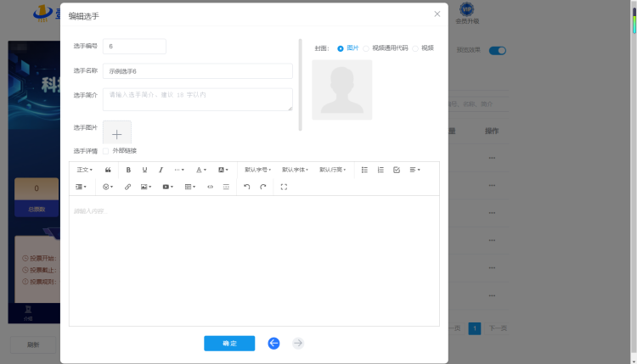This screenshot has height=364, width=637.
Task: Toggle underline formatting in the editor
Action: [x=144, y=170]
